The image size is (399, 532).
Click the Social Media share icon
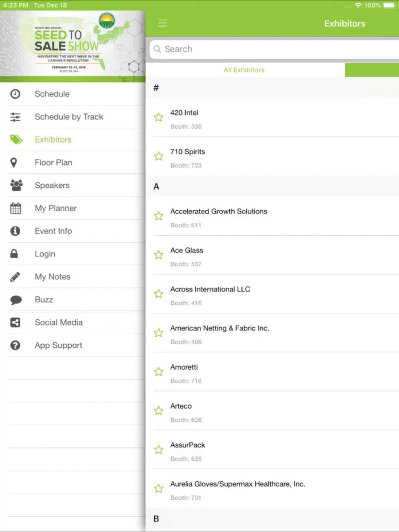(15, 322)
